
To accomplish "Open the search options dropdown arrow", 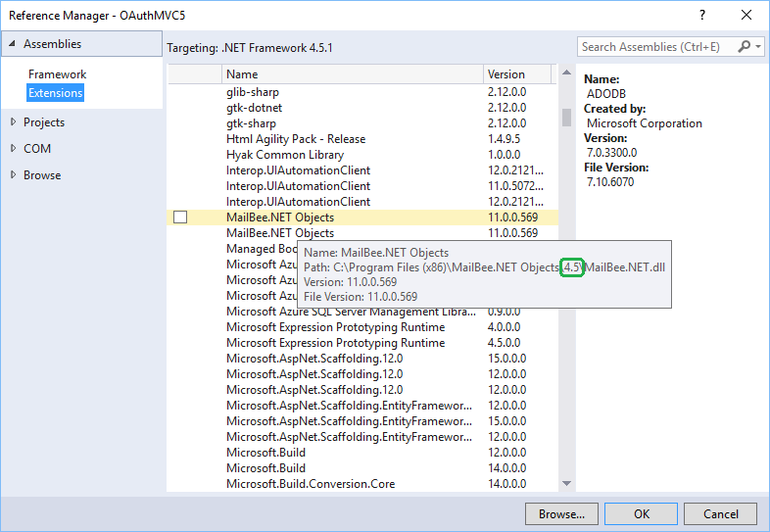I will point(758,47).
